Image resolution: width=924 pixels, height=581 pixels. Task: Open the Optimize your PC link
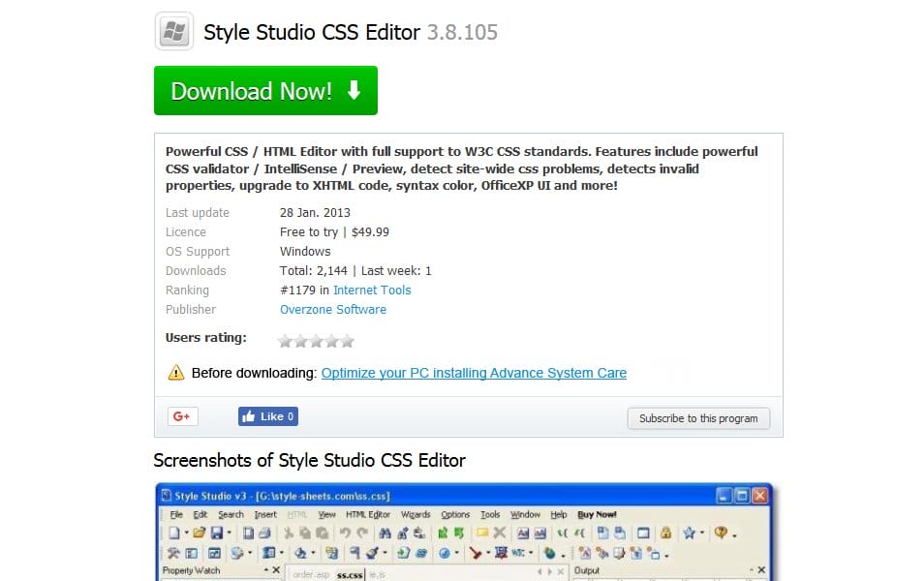click(474, 373)
